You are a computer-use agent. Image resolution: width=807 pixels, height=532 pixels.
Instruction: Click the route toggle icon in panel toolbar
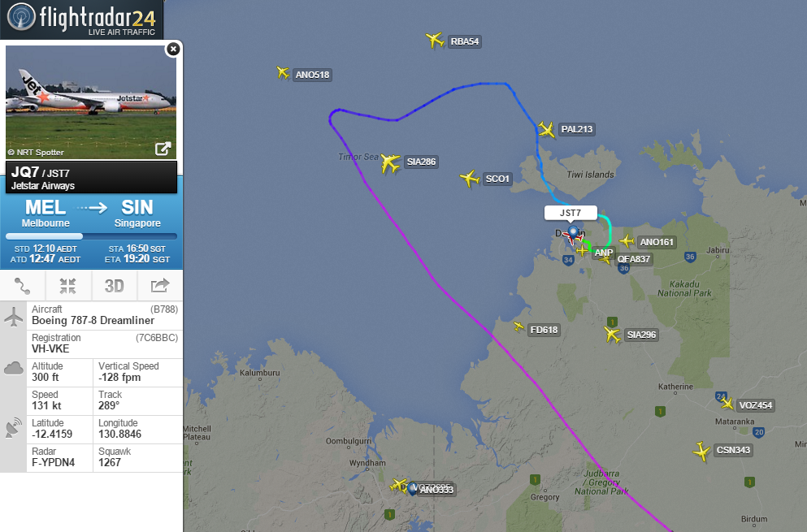tap(22, 286)
